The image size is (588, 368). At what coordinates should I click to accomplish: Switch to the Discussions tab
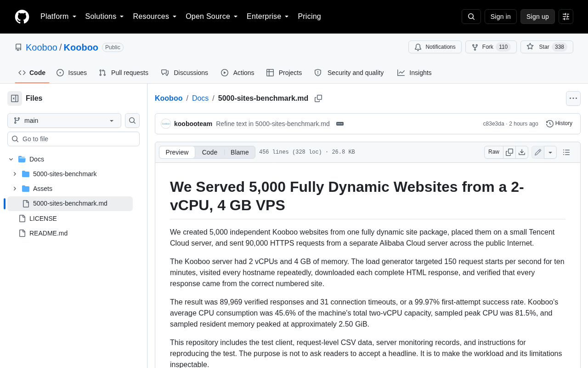coord(185,73)
